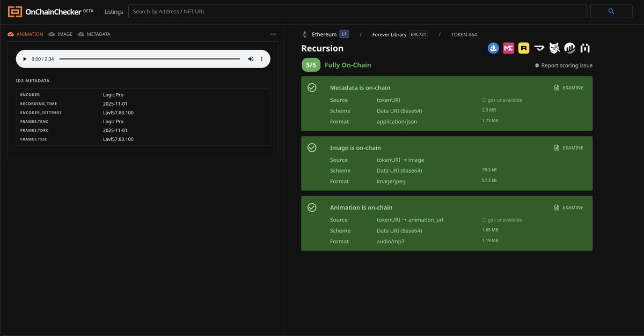Click the Image is on-chain heading
The width and height of the screenshot is (644, 336).
pyautogui.click(x=355, y=147)
